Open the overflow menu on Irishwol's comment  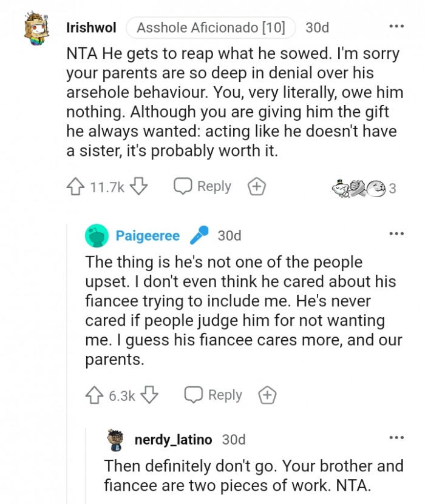coord(396,25)
